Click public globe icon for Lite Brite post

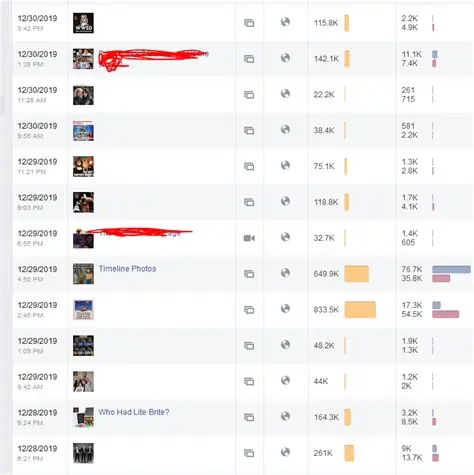coord(285,416)
